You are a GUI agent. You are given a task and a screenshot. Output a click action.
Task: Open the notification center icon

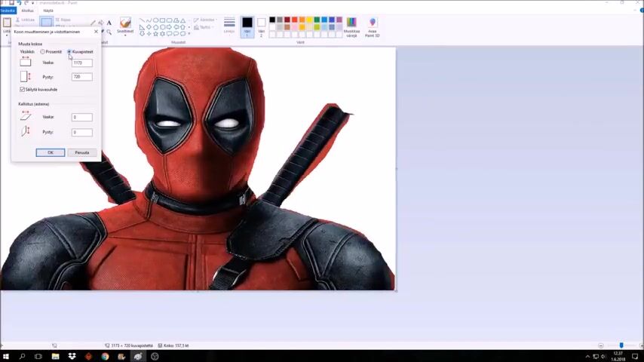pos(635,356)
